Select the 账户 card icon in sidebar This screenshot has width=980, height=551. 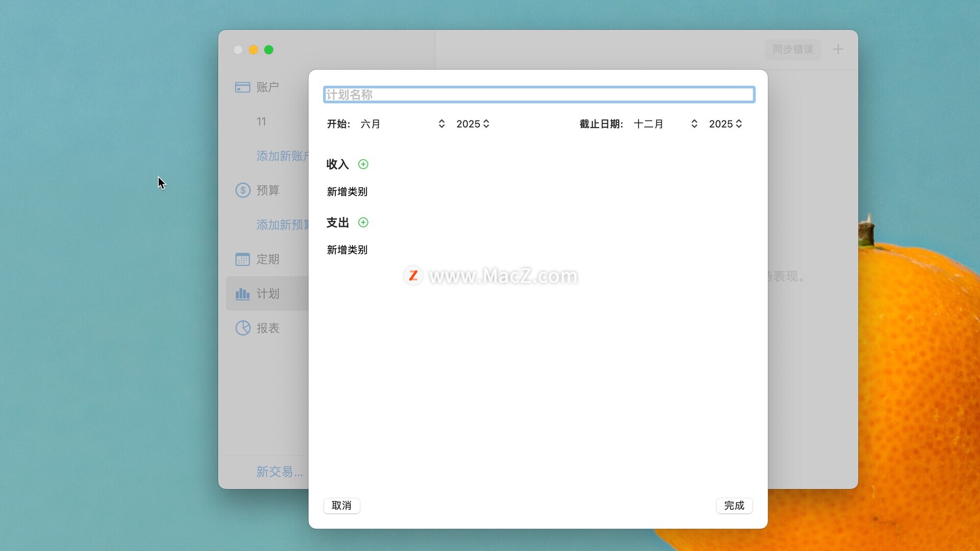point(242,87)
